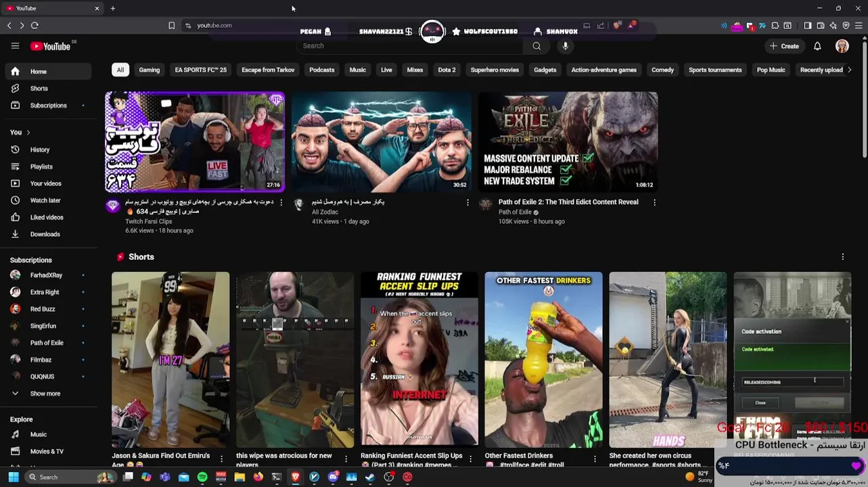Select the Superhero movies chip

495,70
